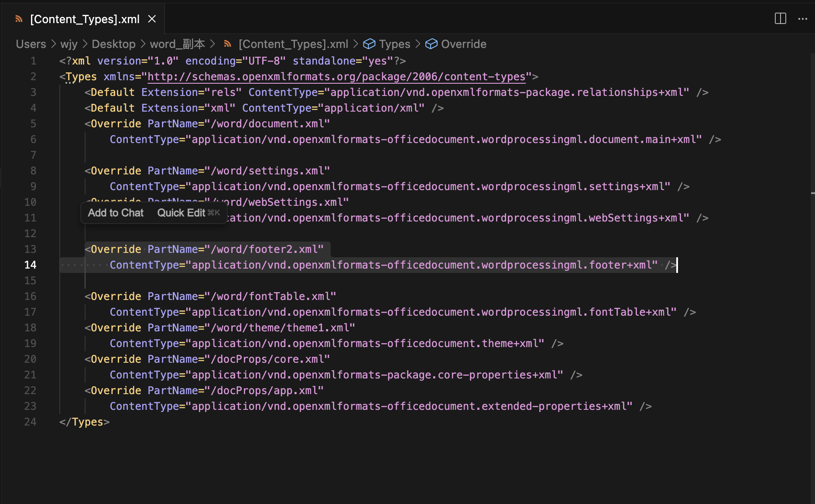Open the schemas.openxmlformats.org namespace link

coord(336,77)
